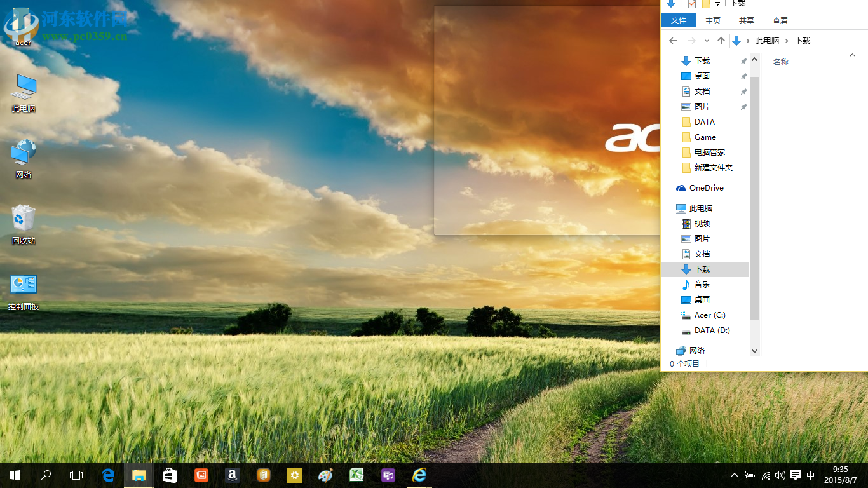
Task: Launch Microsoft Edge from the taskbar
Action: point(107,475)
